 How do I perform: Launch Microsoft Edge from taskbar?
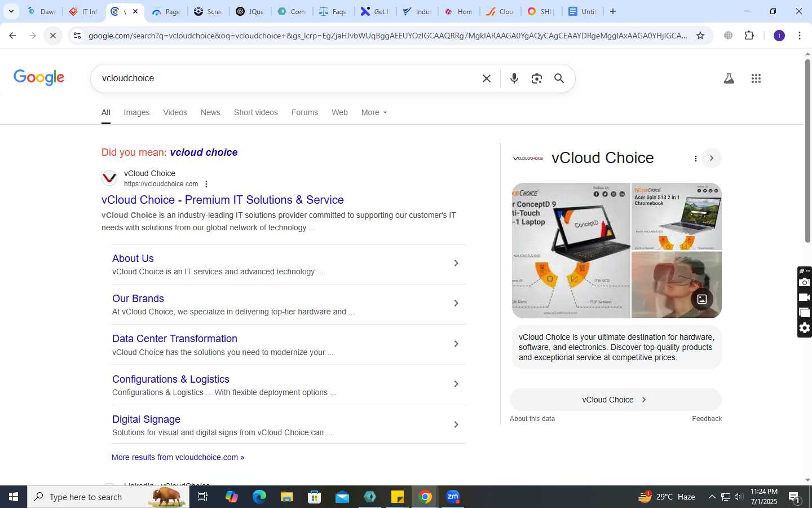pyautogui.click(x=259, y=497)
